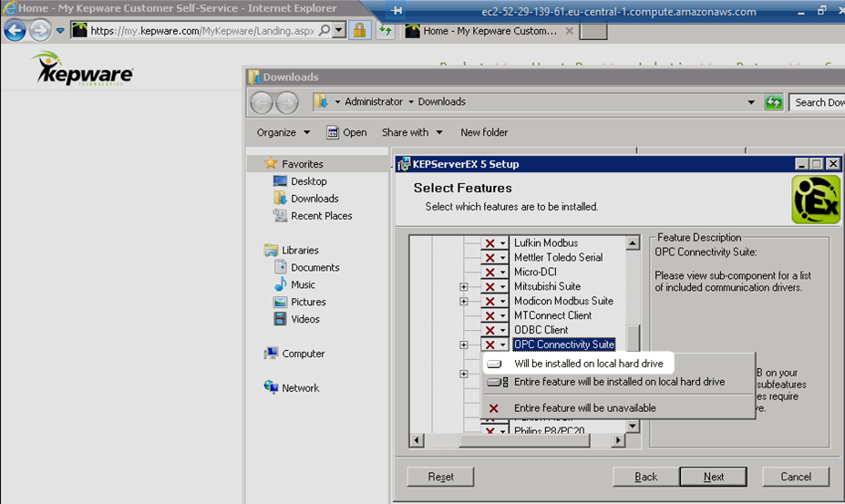Click Administrator in the explorer breadcrumb
The image size is (845, 504).
click(x=374, y=101)
